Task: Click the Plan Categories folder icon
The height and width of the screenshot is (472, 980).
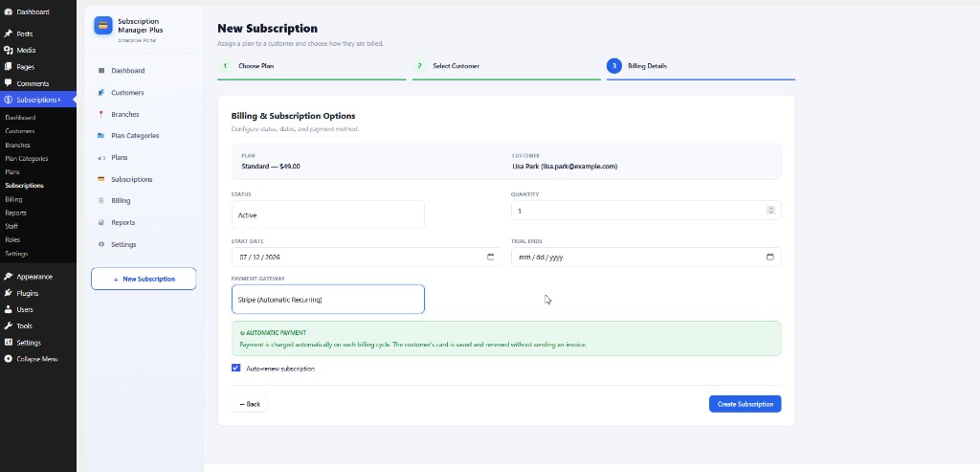Action: pos(101,136)
